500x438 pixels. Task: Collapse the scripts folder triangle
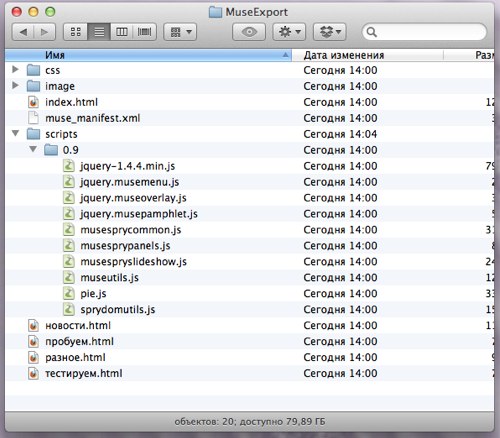tap(15, 133)
